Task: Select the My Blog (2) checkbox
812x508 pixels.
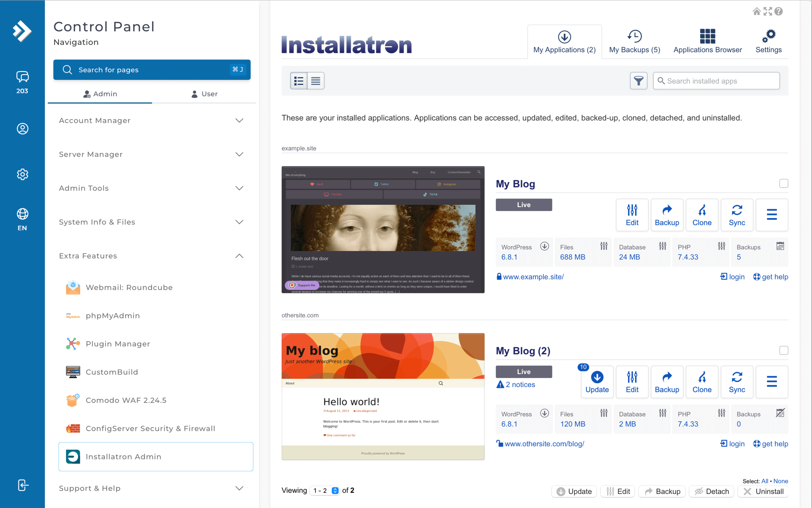Action: click(x=784, y=350)
